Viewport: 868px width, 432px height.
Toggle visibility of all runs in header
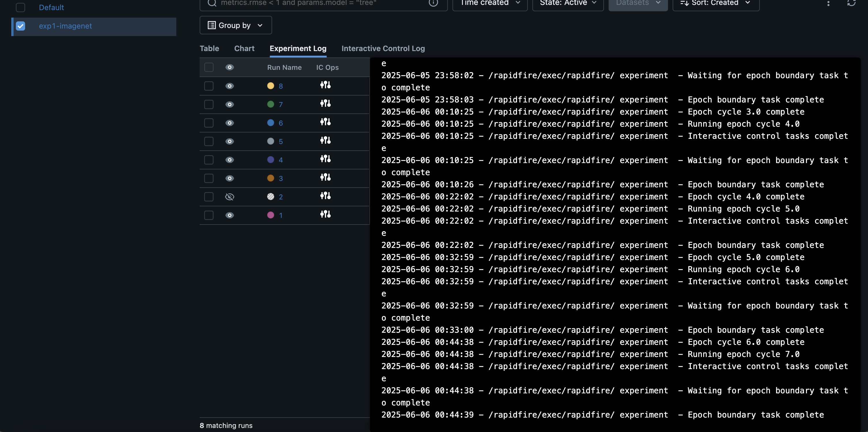(229, 68)
